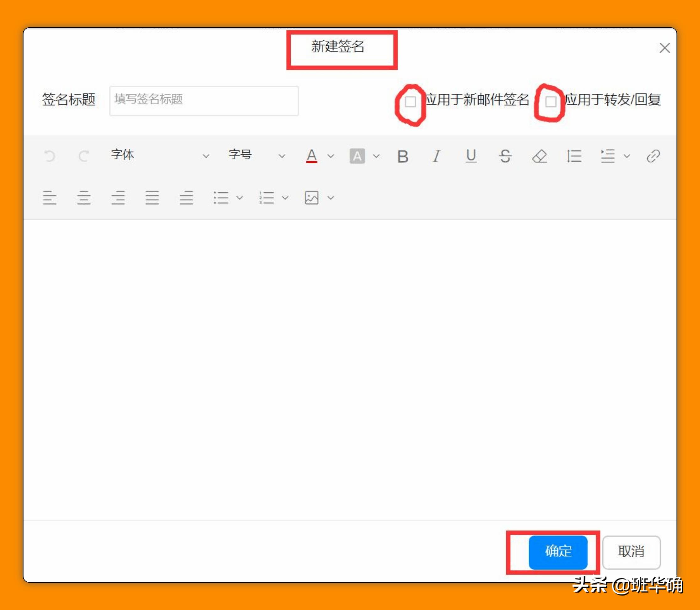Viewport: 700px width, 610px height.
Task: Enable 应用于转发/回复 checkbox
Action: pyautogui.click(x=551, y=101)
